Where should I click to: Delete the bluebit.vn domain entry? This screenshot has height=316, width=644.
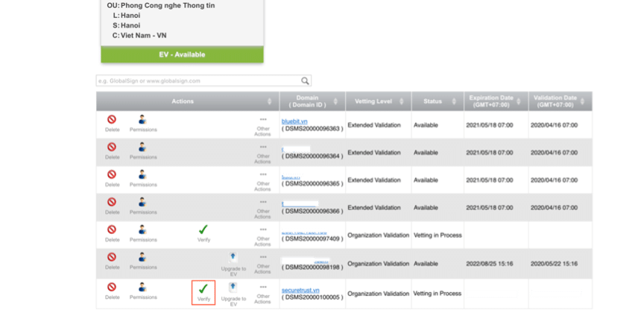(112, 122)
